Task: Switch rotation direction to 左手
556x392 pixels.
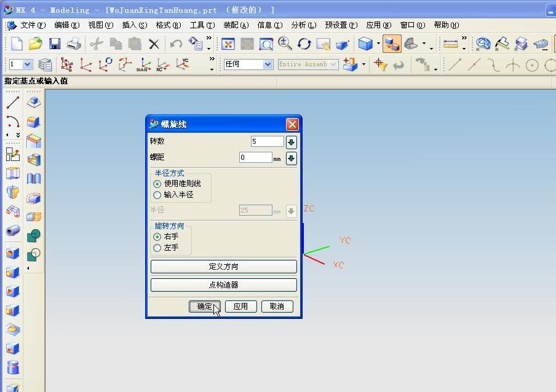Action: [x=157, y=248]
